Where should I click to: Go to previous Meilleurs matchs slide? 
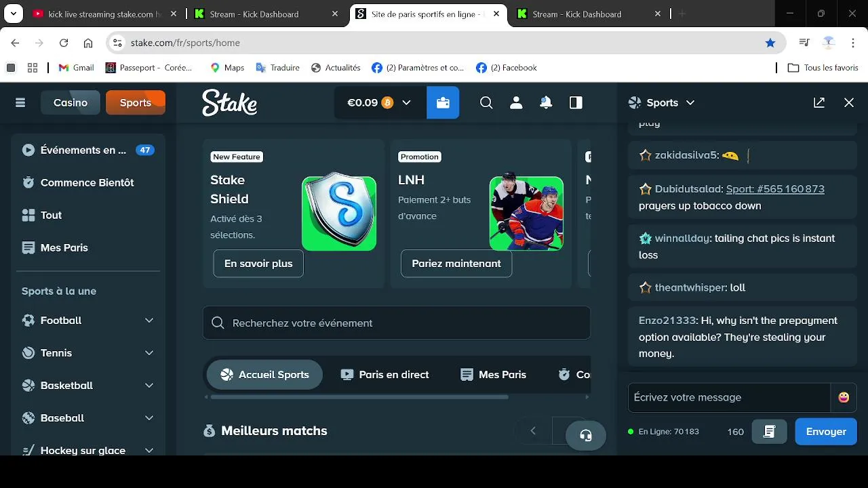click(533, 431)
